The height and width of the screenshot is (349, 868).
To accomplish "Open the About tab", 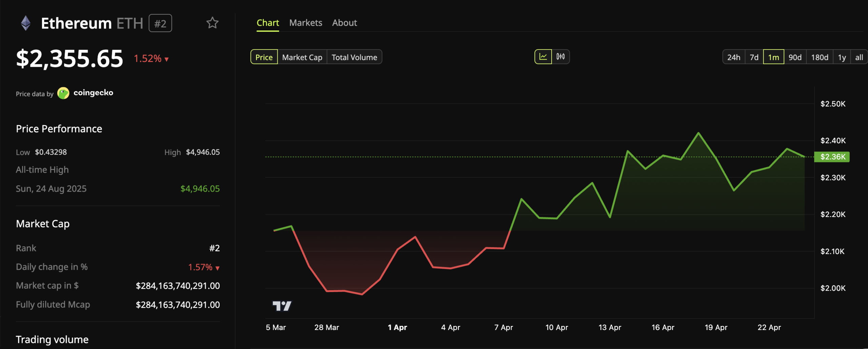I will click(x=344, y=23).
